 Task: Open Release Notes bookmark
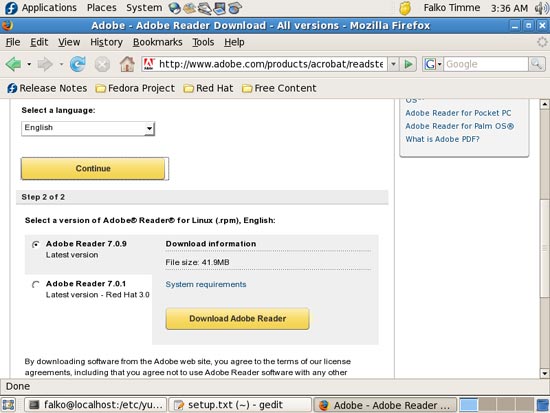(x=47, y=88)
